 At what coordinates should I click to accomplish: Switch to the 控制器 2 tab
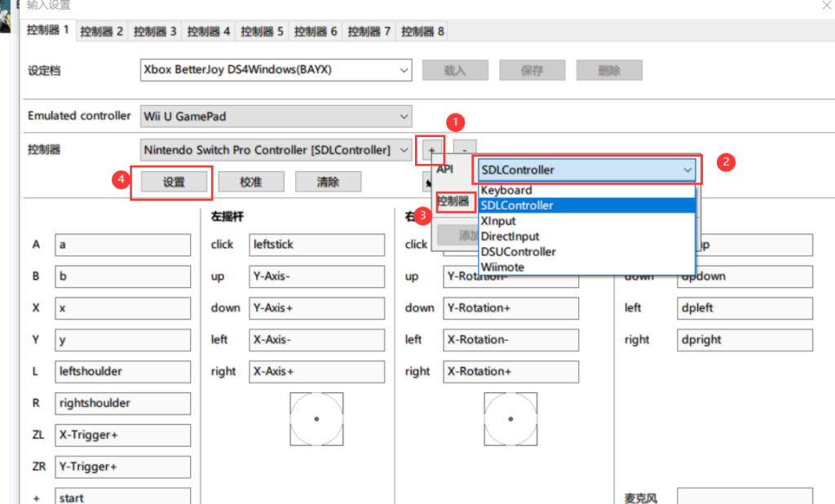point(103,32)
